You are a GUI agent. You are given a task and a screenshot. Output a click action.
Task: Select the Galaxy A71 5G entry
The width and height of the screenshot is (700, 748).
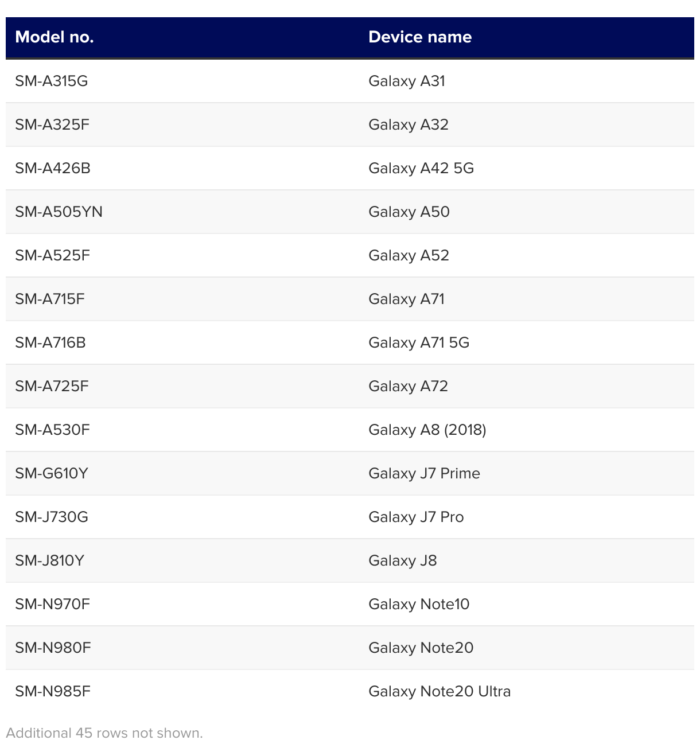419,342
